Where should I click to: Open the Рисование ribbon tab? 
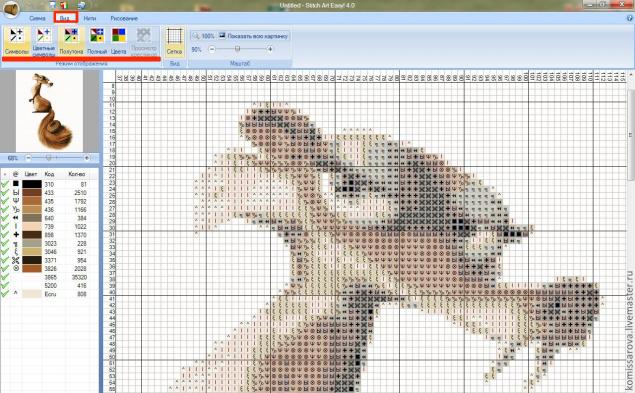point(124,18)
